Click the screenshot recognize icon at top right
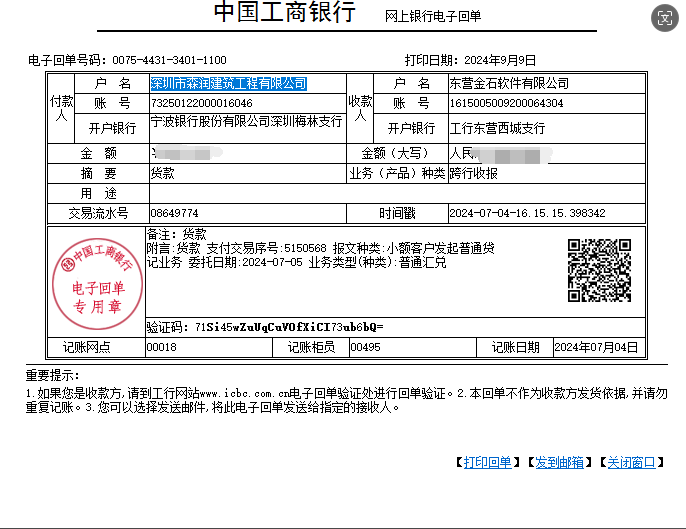 pyautogui.click(x=665, y=18)
